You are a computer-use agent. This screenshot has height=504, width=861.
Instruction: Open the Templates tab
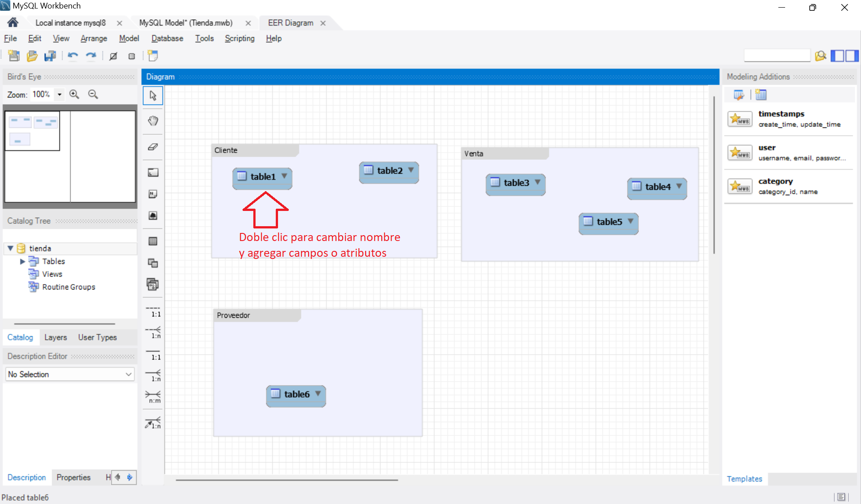point(744,479)
